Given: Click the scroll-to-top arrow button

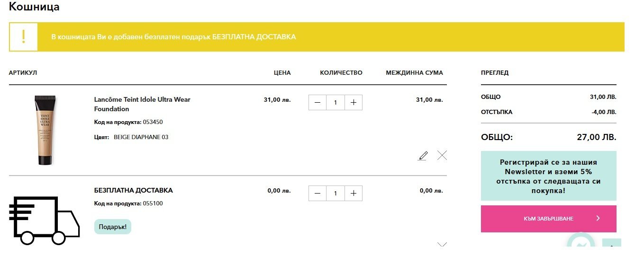Looking at the screenshot, I should (x=611, y=244).
